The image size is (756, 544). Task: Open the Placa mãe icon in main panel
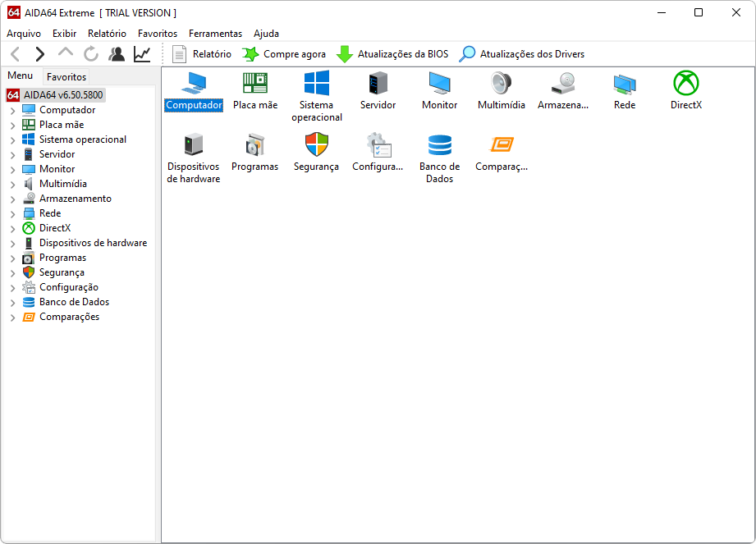254,84
